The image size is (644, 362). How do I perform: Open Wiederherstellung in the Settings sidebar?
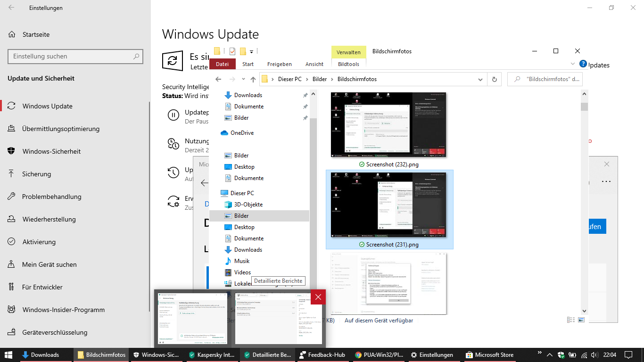click(49, 219)
